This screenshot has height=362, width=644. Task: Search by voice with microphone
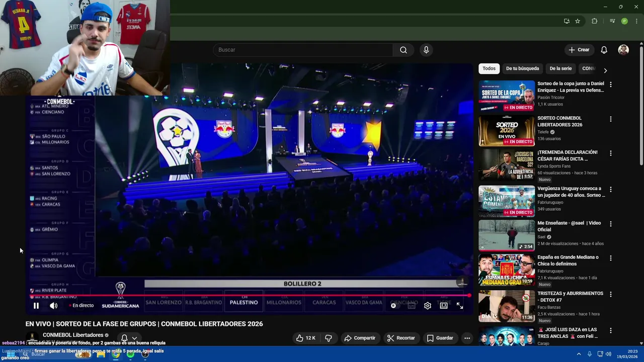426,50
